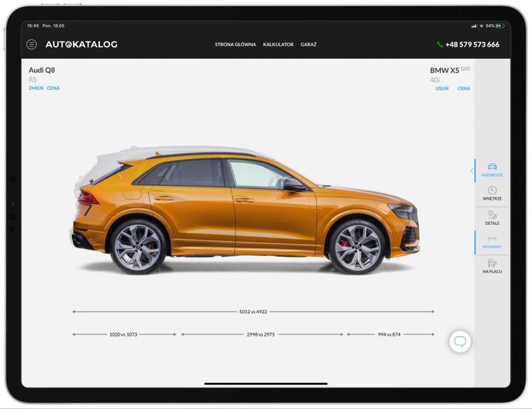The image size is (532, 409).
Task: Click the front overhang value 994 vs 874
Action: (x=389, y=335)
